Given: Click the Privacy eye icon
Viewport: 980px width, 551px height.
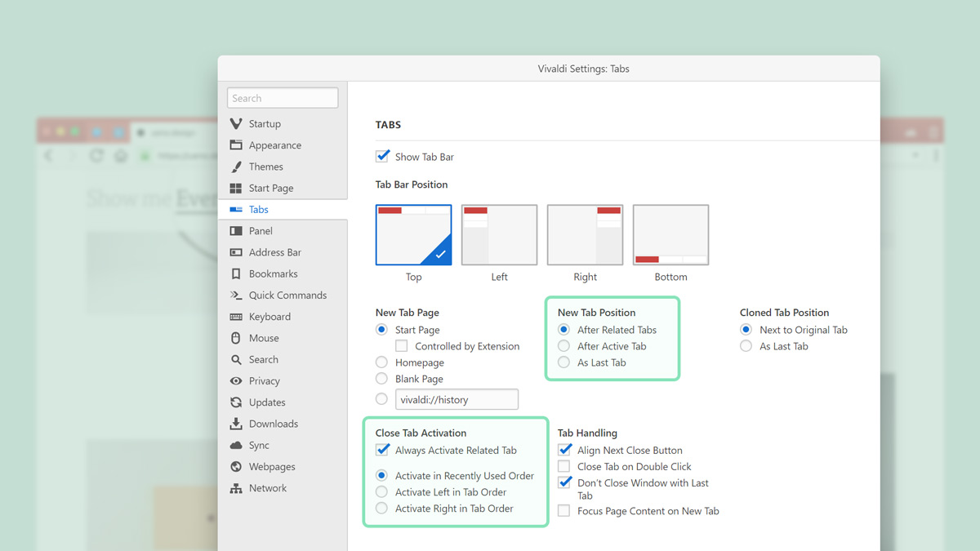Looking at the screenshot, I should click(x=236, y=381).
